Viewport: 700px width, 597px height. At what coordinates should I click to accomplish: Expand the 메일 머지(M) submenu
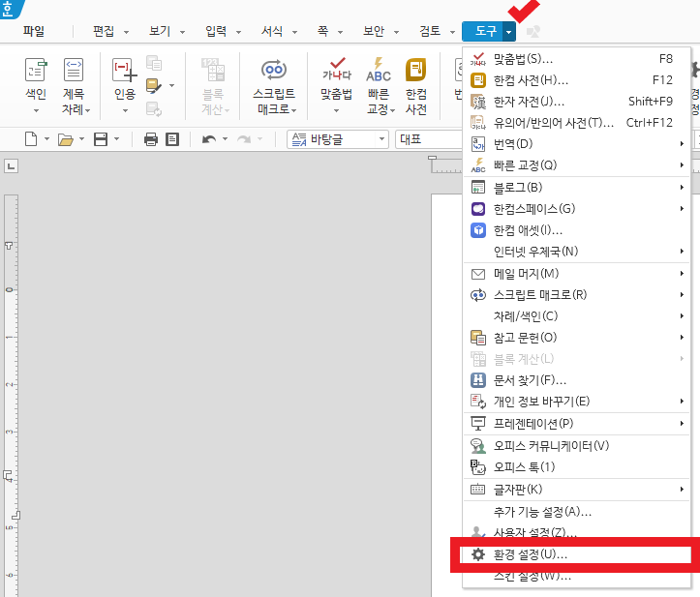tap(576, 274)
